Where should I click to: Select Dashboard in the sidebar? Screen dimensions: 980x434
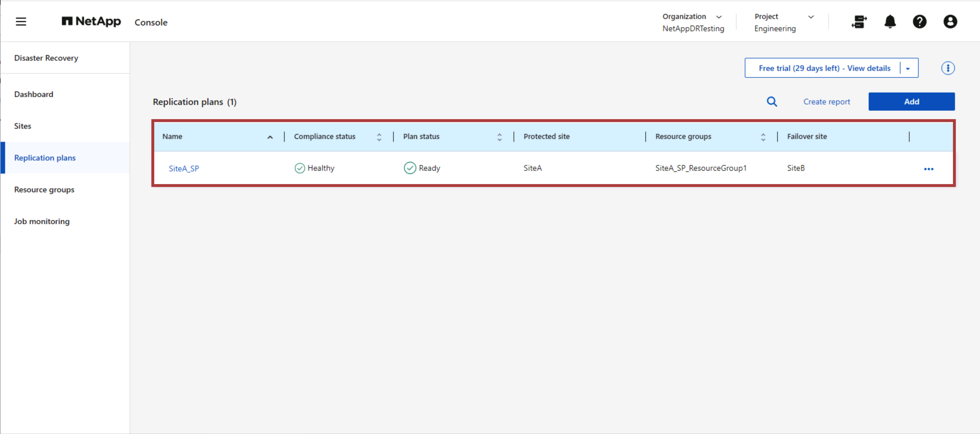click(34, 94)
